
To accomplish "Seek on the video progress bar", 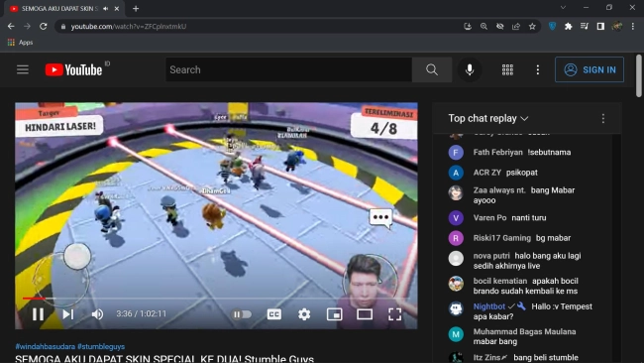I will pos(216,299).
